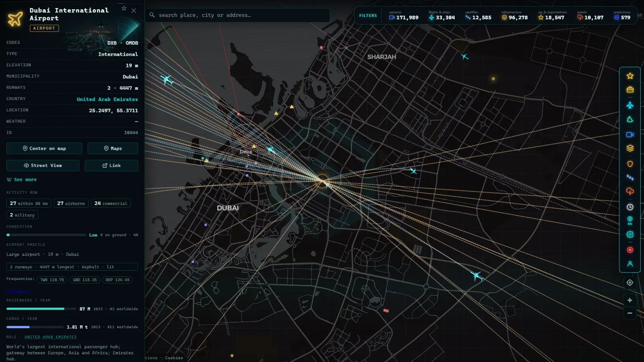The width and height of the screenshot is (644, 362).
Task: Toggle the infrastructure filter 96,278
Action: tap(514, 15)
